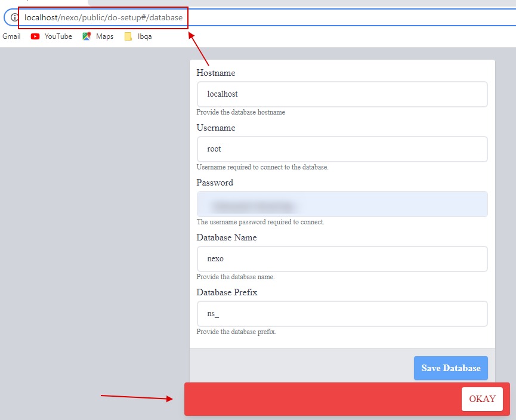Click the site info icon in address bar

[14, 17]
